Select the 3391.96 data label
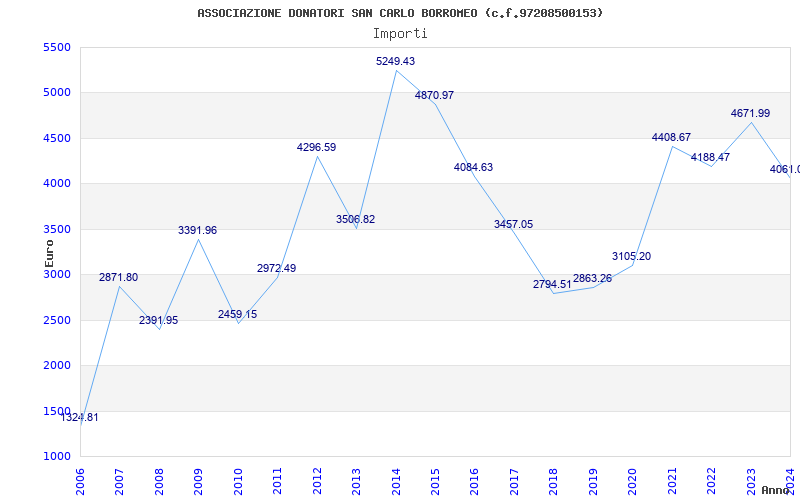Viewport: 800px width, 500px height. pyautogui.click(x=197, y=231)
